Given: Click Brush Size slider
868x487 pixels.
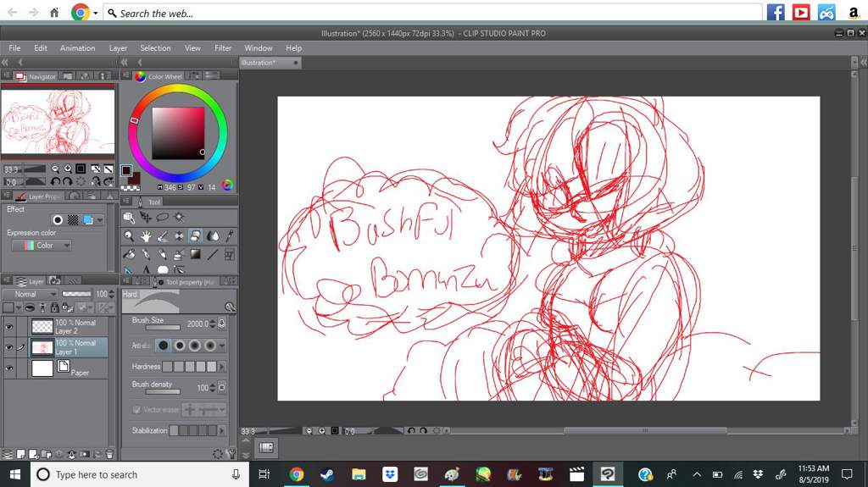Looking at the screenshot, I should click(163, 328).
